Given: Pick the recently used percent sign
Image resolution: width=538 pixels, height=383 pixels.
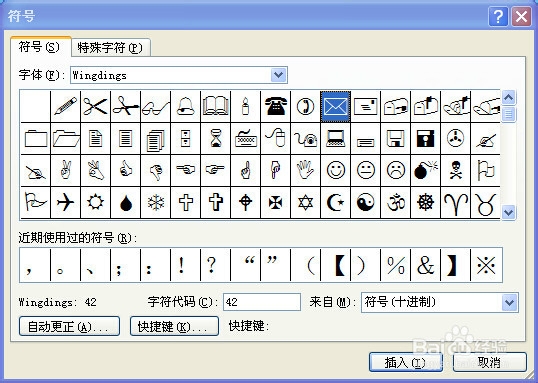Looking at the screenshot, I should (x=396, y=265).
